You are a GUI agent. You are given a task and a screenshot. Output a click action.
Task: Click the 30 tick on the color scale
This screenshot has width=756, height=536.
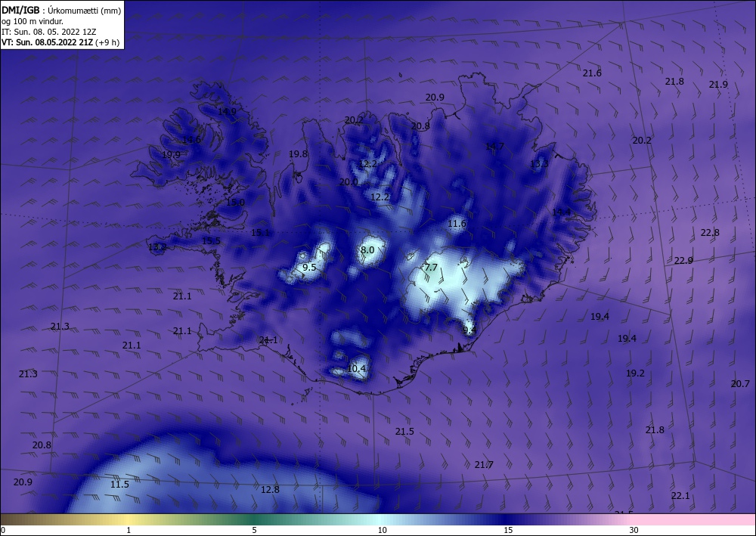634,531
